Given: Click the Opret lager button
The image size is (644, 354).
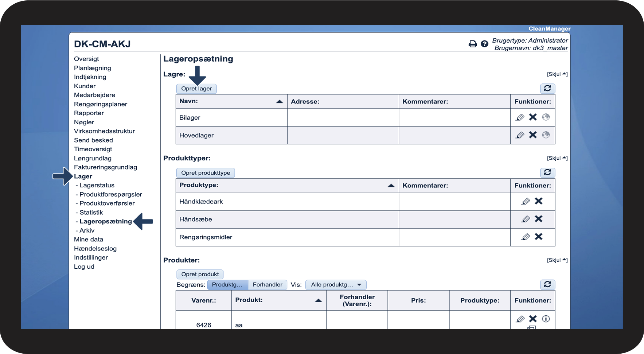Looking at the screenshot, I should click(x=196, y=89).
